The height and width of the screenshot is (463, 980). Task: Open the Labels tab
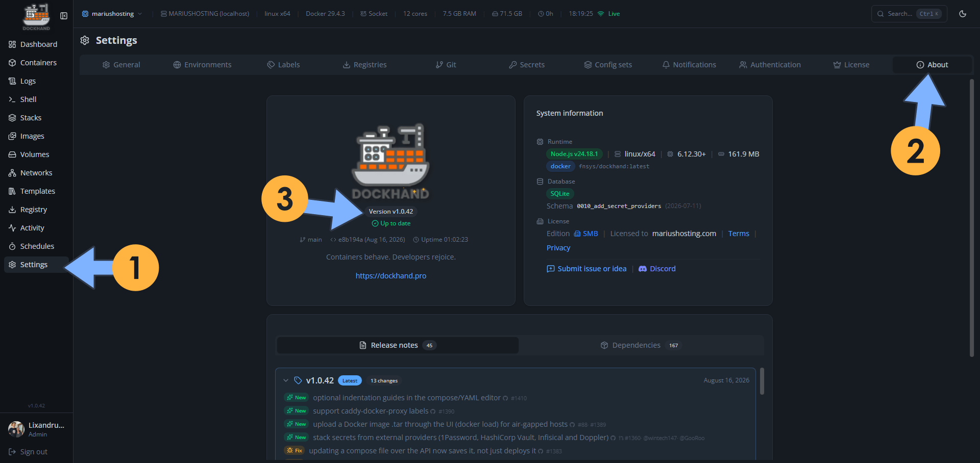[283, 65]
